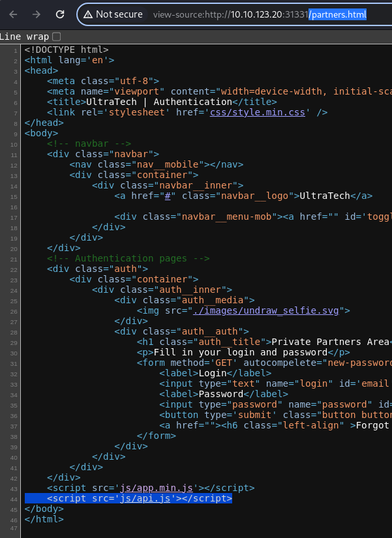This screenshot has height=538, width=392.
Task: Click the 'UltraTech' logo text on line 15
Action: click(325, 196)
